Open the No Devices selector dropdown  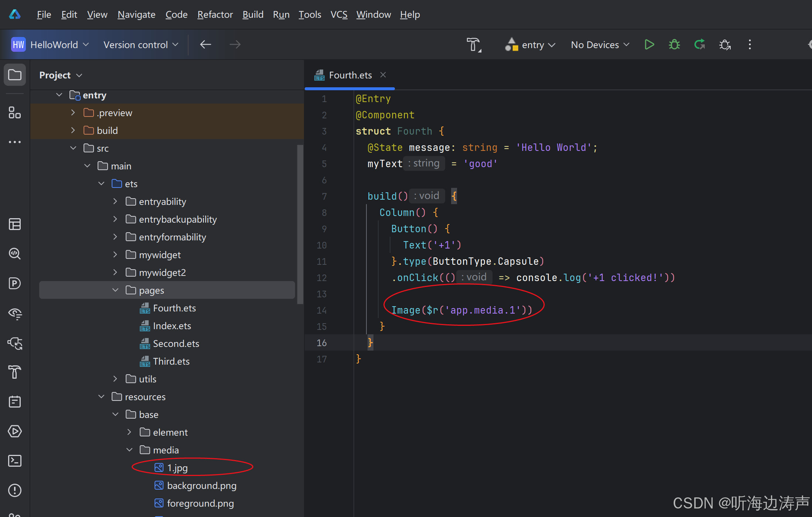point(600,45)
